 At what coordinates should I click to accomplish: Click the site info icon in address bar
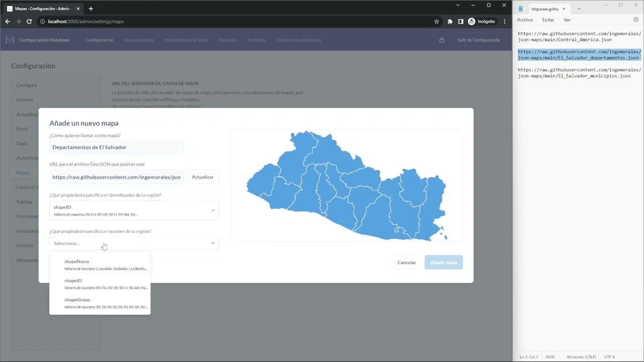(42, 22)
